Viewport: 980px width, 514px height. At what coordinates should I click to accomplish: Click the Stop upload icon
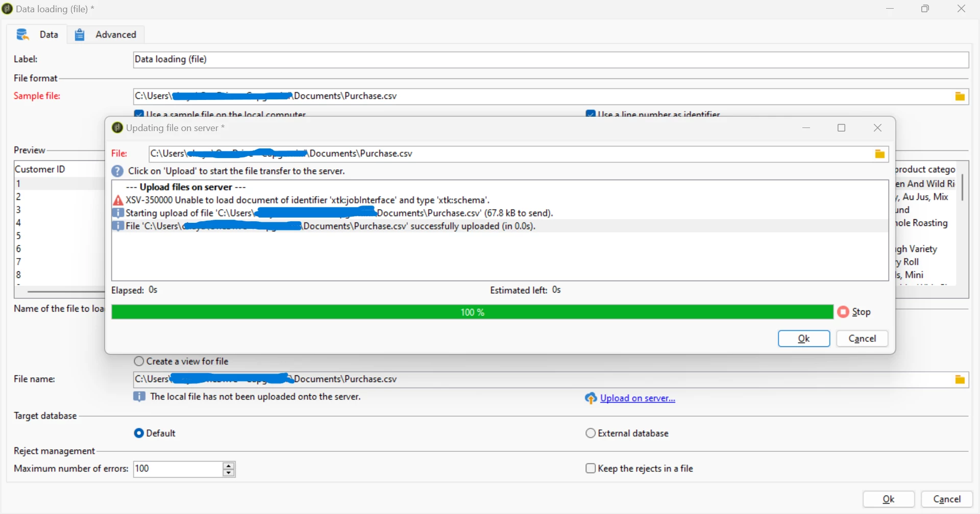pos(843,312)
